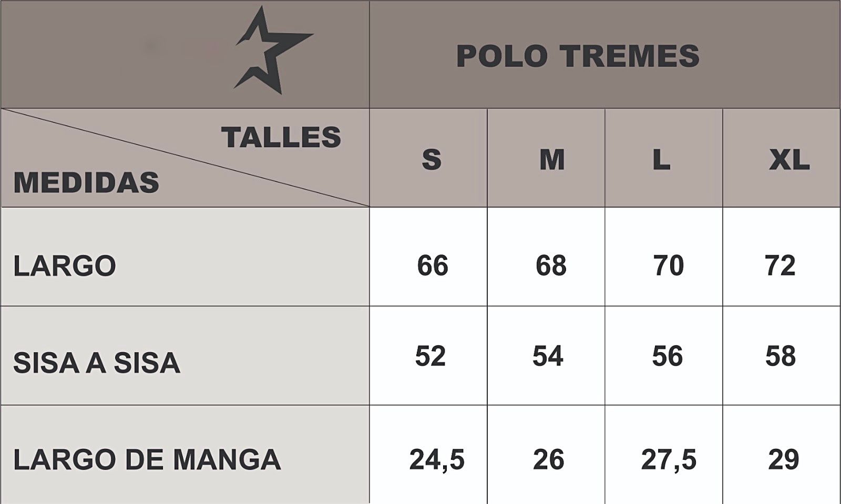841x504 pixels.
Task: Click the 72 length value for XL
Action: (781, 265)
